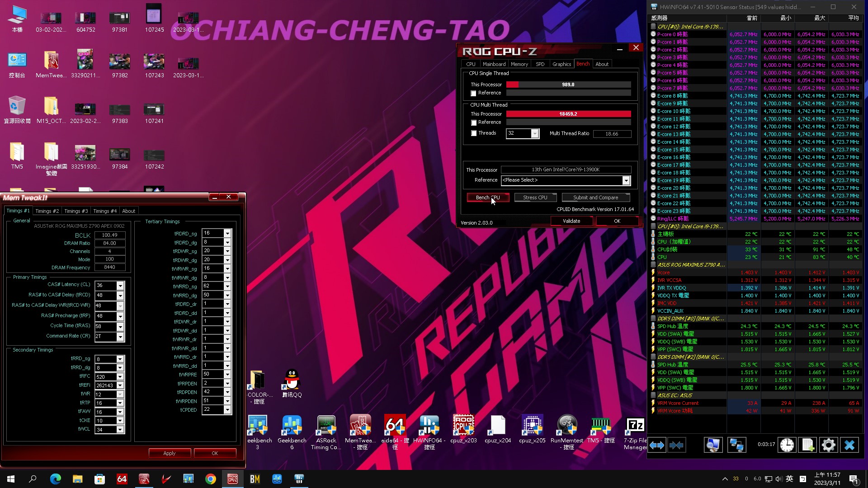The height and width of the screenshot is (488, 868).
Task: Click the OK button in Mem TweakIt
Action: pos(215,453)
